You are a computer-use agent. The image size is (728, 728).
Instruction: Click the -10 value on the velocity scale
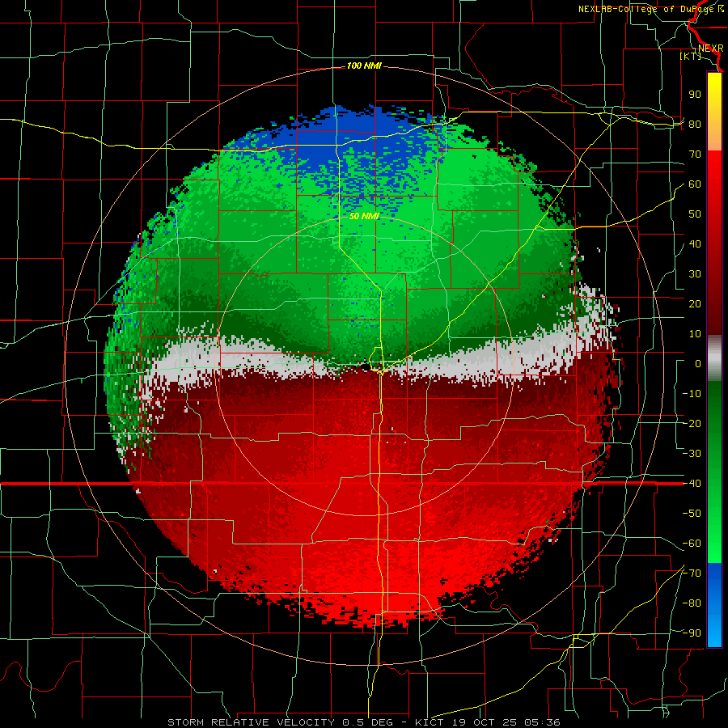click(692, 394)
